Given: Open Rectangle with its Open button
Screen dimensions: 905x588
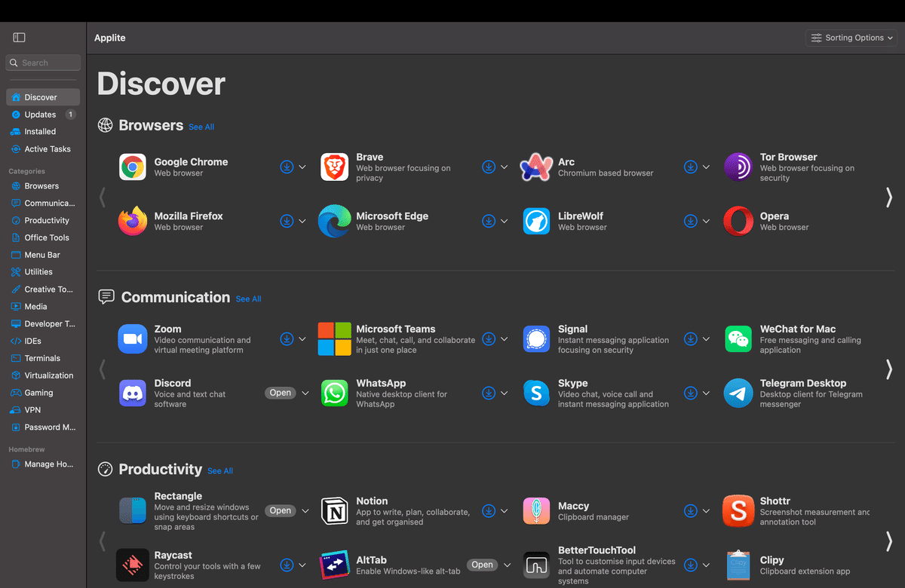Looking at the screenshot, I should click(x=281, y=511).
